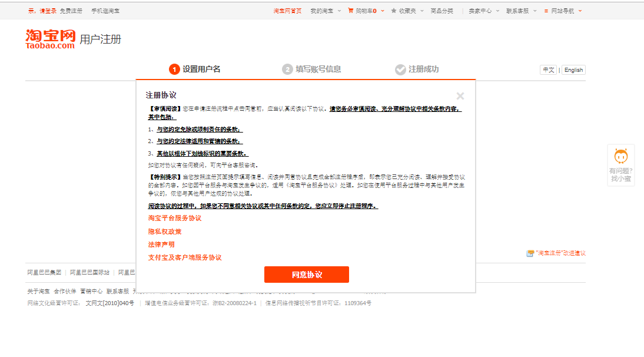
Task: Click 阿里巴巴集团 footer link
Action: (44, 272)
